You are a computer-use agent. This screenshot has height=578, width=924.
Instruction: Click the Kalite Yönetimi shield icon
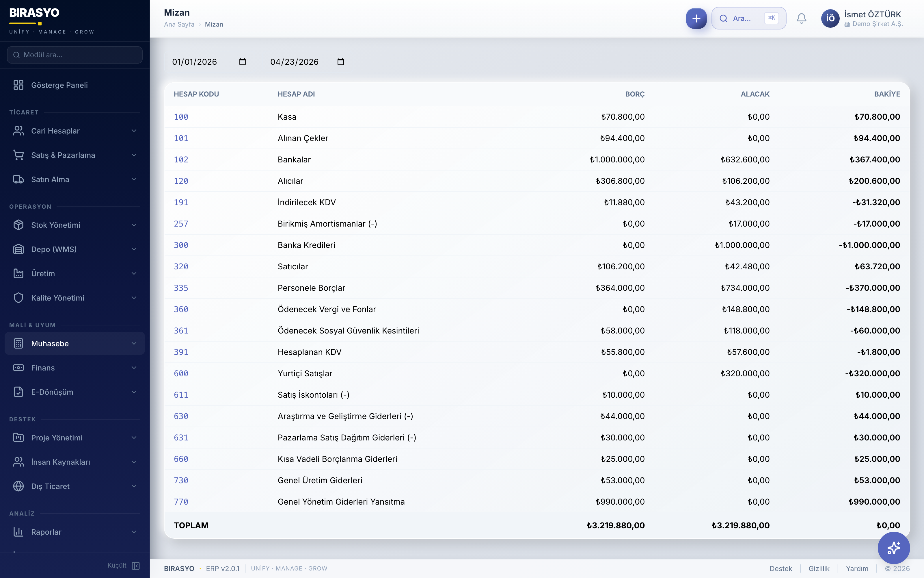coord(18,298)
